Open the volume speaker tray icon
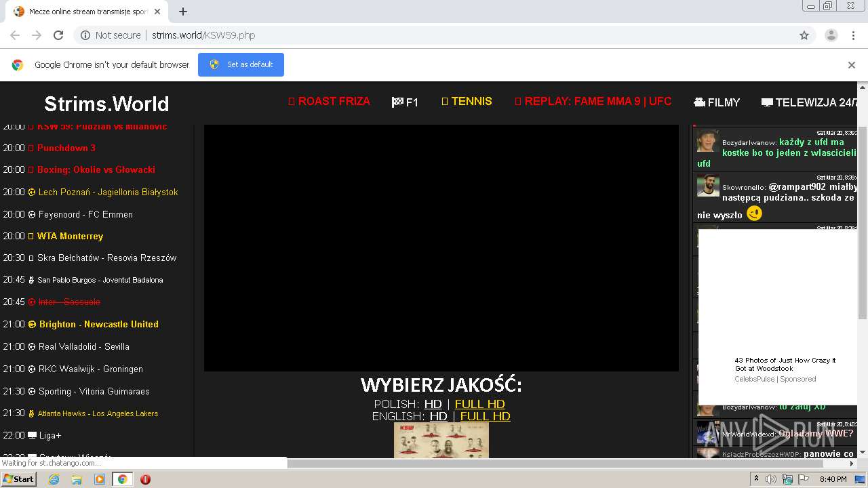Viewport: 868px width, 488px height. 771,479
